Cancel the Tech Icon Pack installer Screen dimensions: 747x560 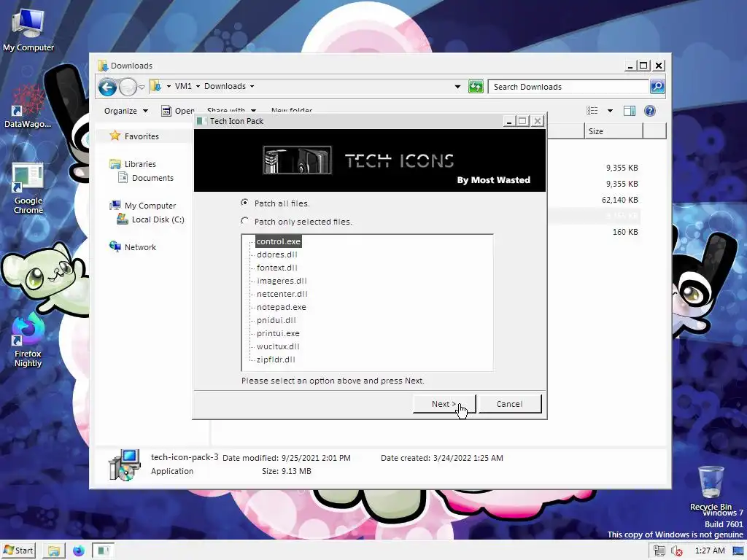coord(510,404)
